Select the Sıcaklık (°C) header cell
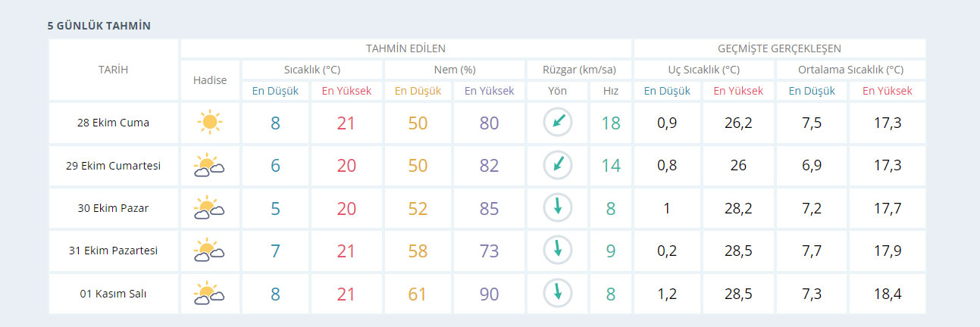Viewport: 980px width, 327px height. point(312,70)
